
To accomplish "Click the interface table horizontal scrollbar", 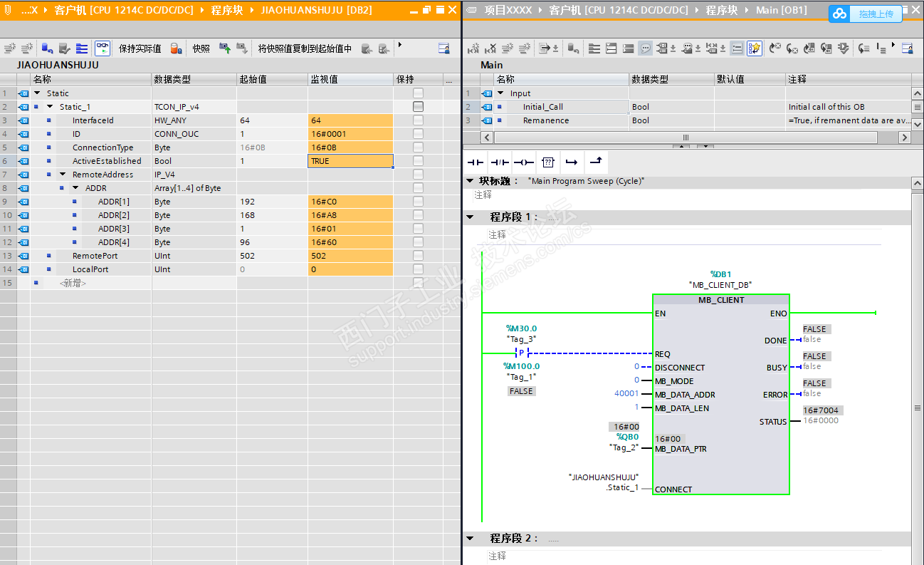I will point(686,138).
